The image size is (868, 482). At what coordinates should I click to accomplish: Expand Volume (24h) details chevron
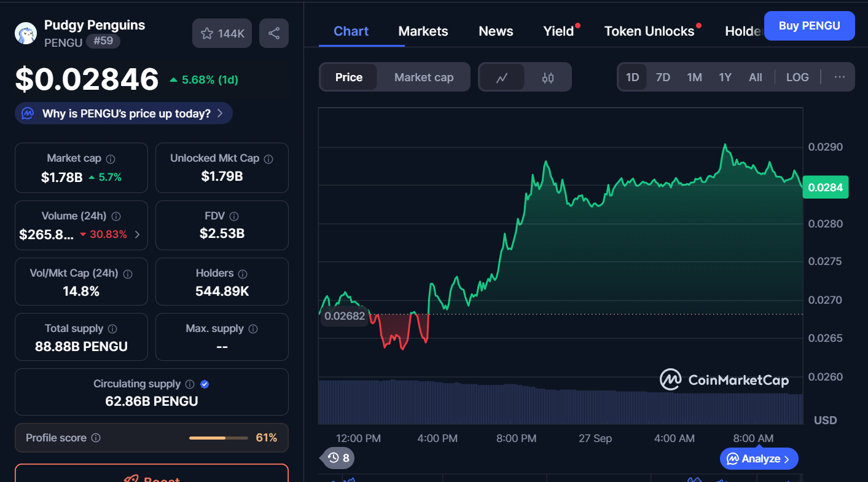pos(137,234)
